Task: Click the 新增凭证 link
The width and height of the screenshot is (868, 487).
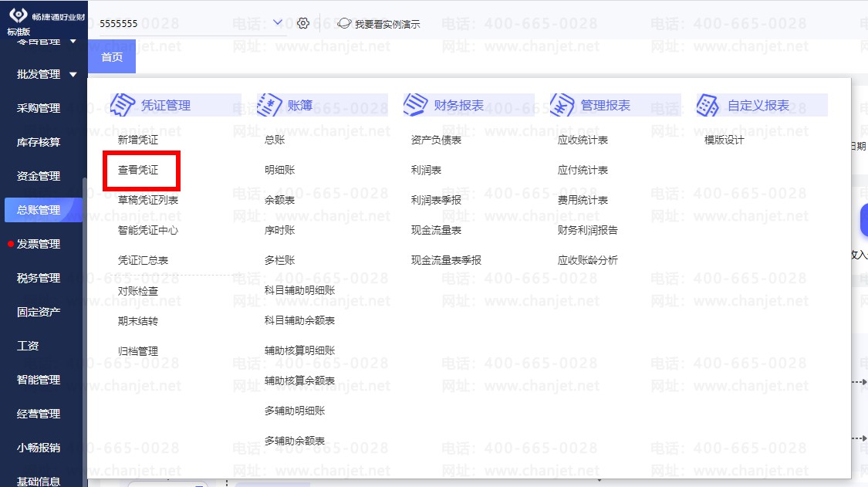Action: tap(138, 140)
